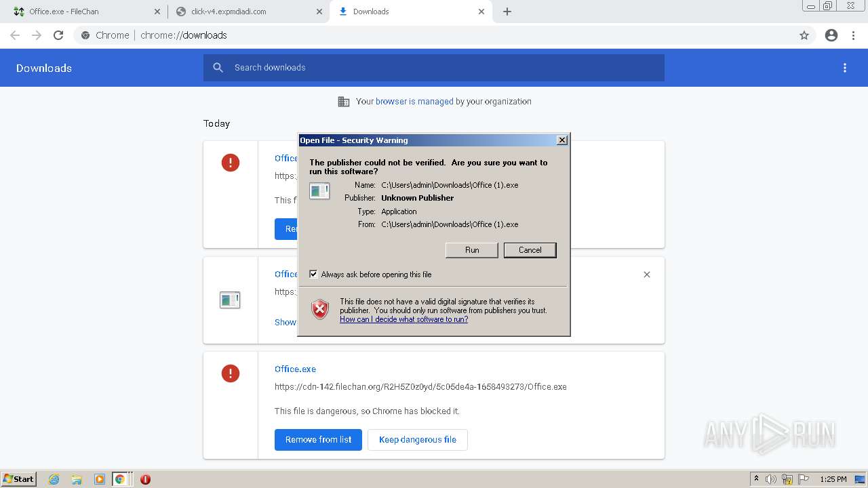Go back with the browser back arrow

(15, 35)
